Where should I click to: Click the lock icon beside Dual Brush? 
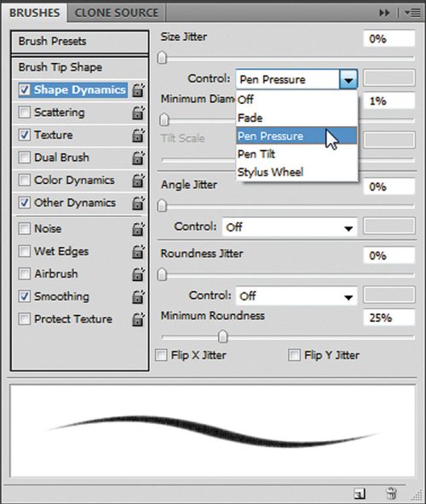tap(138, 157)
